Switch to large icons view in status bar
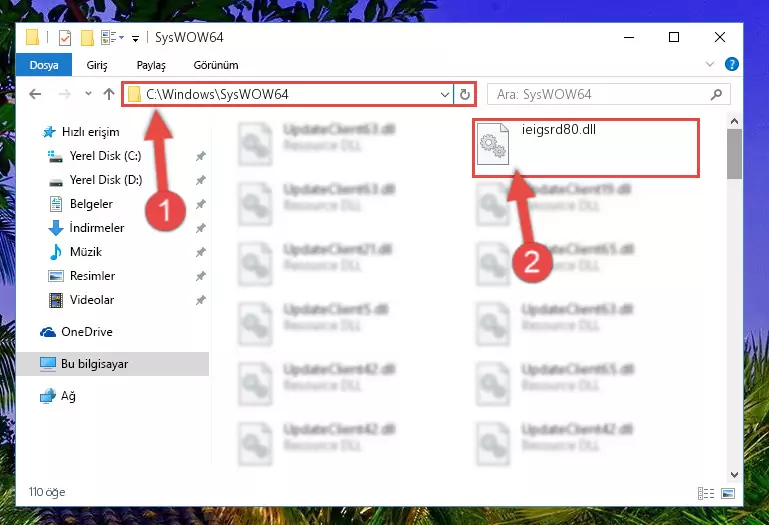The image size is (769, 525). [728, 493]
